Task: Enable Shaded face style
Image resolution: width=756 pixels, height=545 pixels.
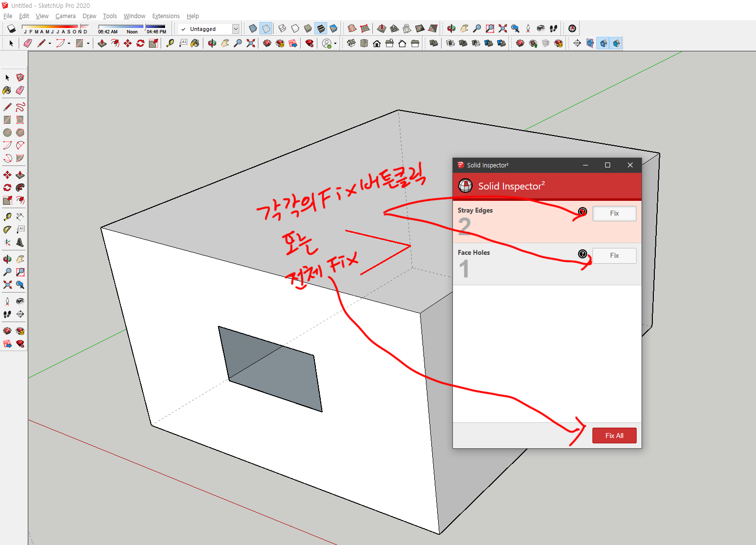Action: coord(308,28)
